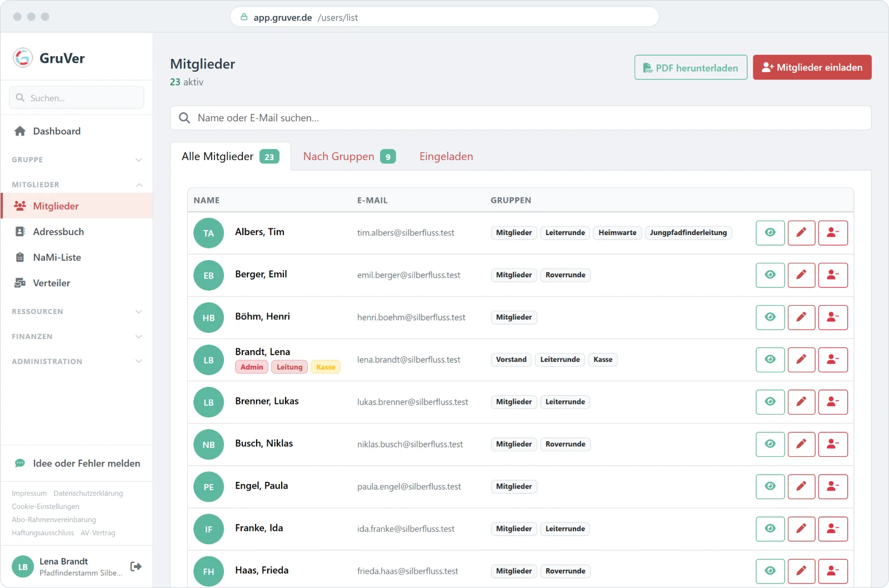View Brandt, Lena with the eye icon
Image resolution: width=889 pixels, height=588 pixels.
(x=770, y=360)
